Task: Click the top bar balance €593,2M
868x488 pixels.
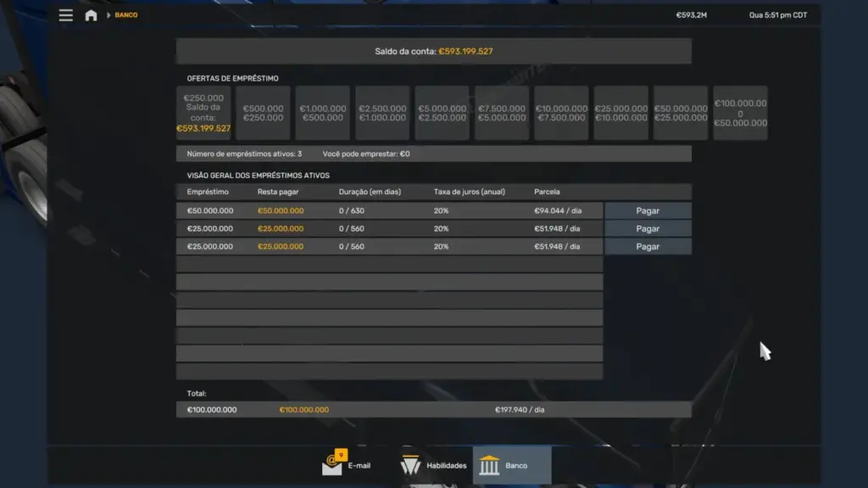Action: point(692,15)
